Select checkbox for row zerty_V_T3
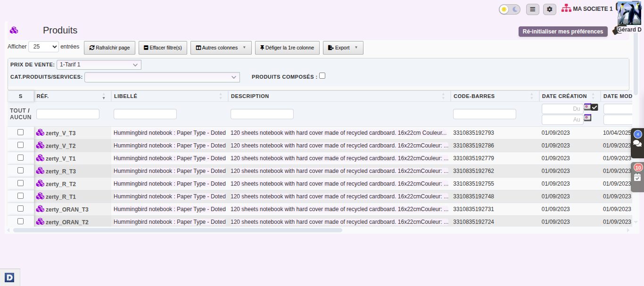The height and width of the screenshot is (286, 644). tap(21, 132)
